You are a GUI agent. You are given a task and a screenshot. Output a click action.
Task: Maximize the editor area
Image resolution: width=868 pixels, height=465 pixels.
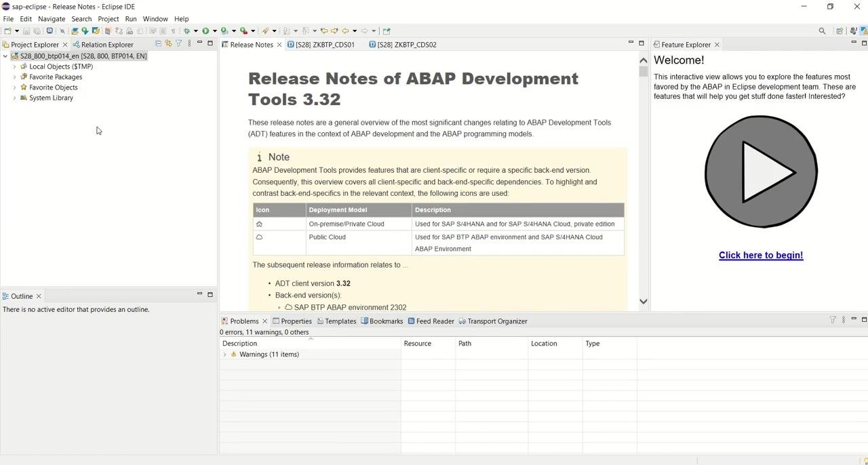coord(642,43)
